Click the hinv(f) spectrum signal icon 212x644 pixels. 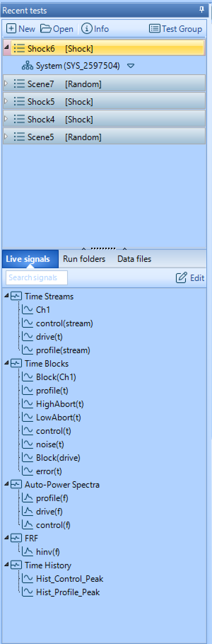28,552
